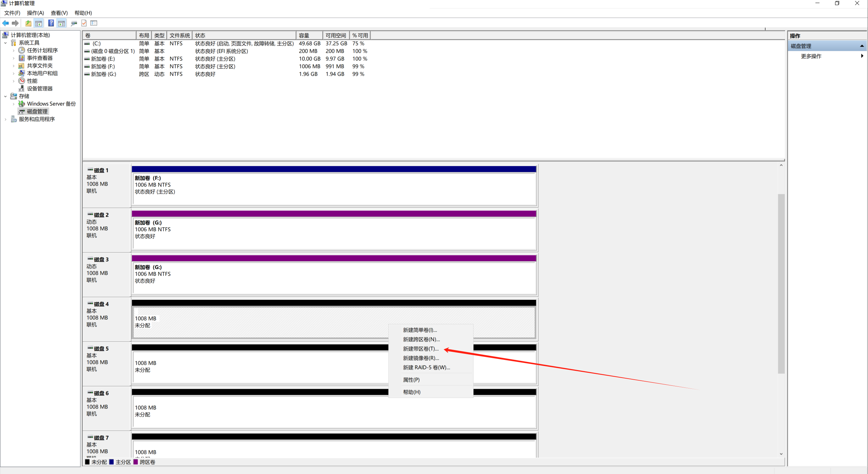Image resolution: width=868 pixels, height=474 pixels.
Task: Click the 新加卷 (F:) blue partition bar
Action: click(334, 169)
